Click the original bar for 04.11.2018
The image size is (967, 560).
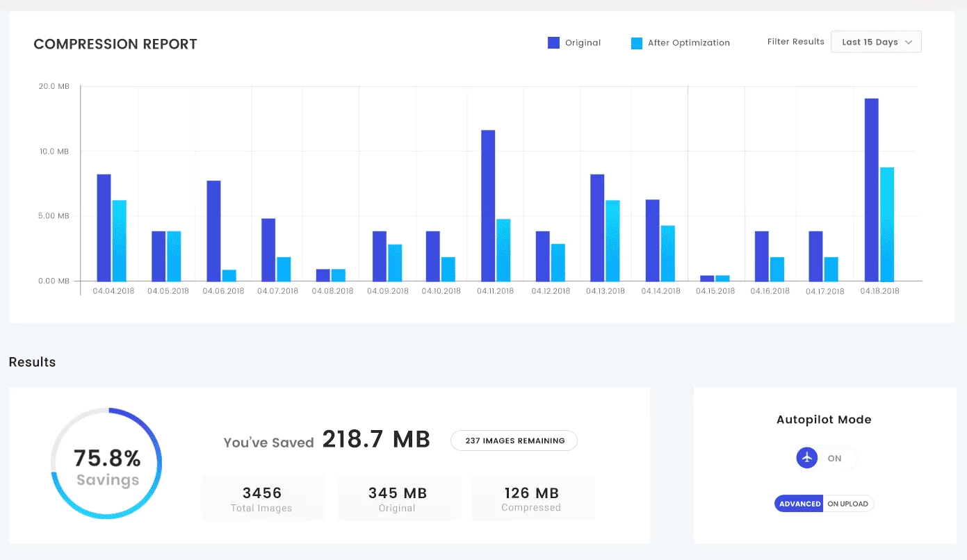click(x=488, y=206)
